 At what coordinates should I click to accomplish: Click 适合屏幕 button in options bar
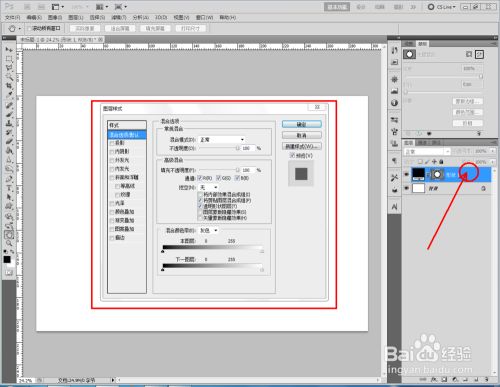(120, 29)
